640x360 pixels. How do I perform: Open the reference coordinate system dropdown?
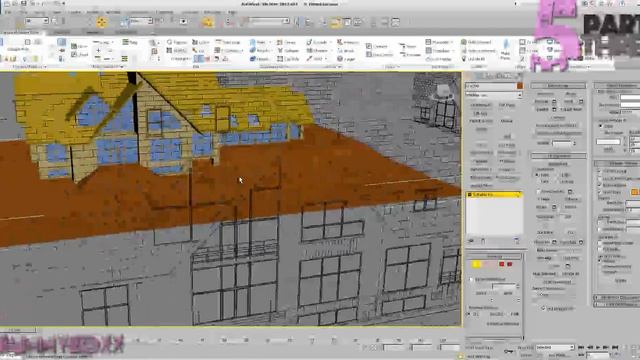click(x=141, y=21)
